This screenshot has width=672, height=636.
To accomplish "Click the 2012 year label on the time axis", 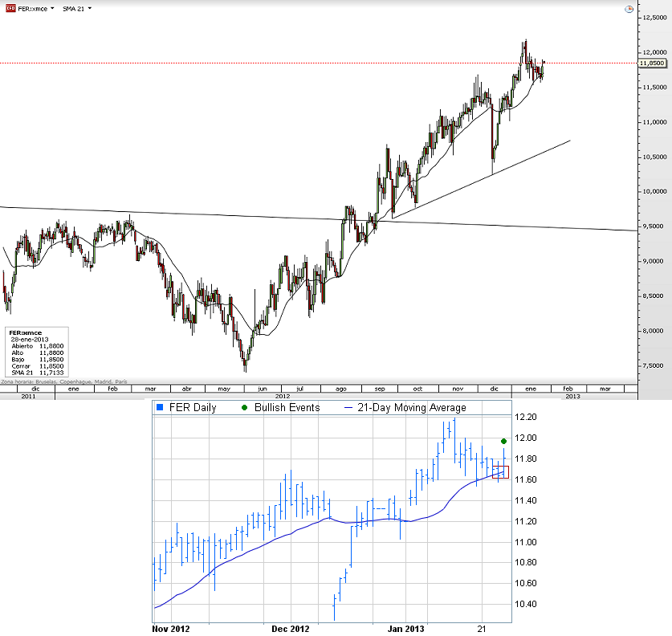I will 283,397.
